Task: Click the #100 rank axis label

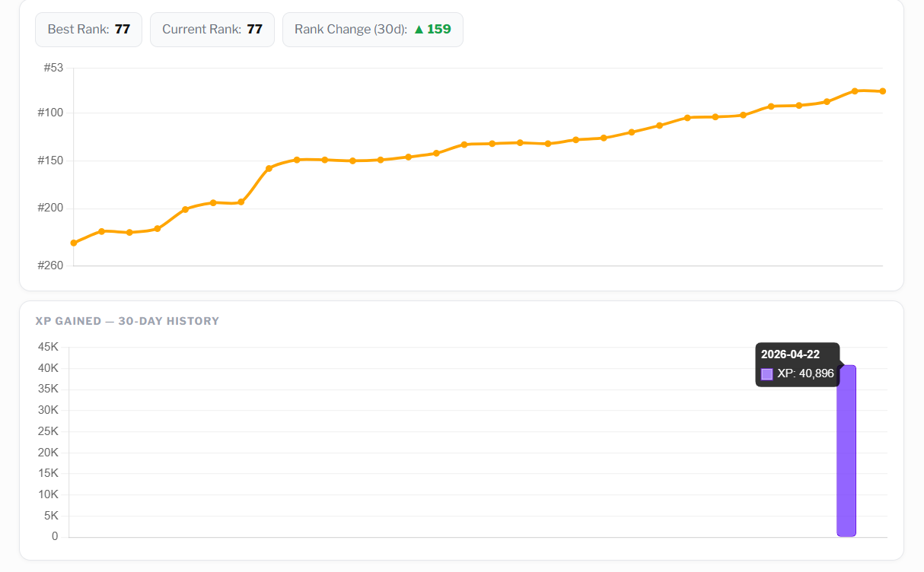Action: tap(50, 113)
